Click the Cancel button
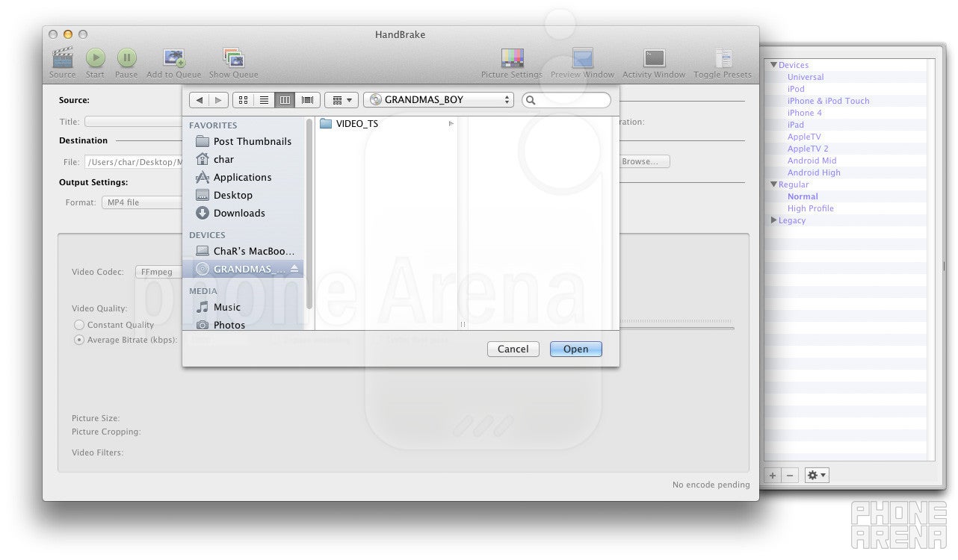The height and width of the screenshot is (560, 958). click(513, 349)
